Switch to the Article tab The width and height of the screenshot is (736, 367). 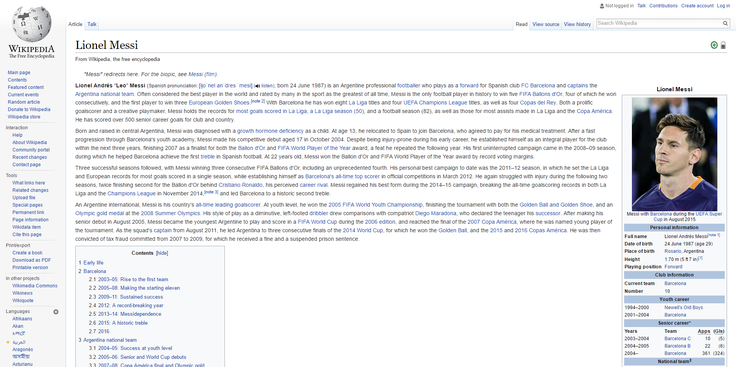click(x=75, y=24)
